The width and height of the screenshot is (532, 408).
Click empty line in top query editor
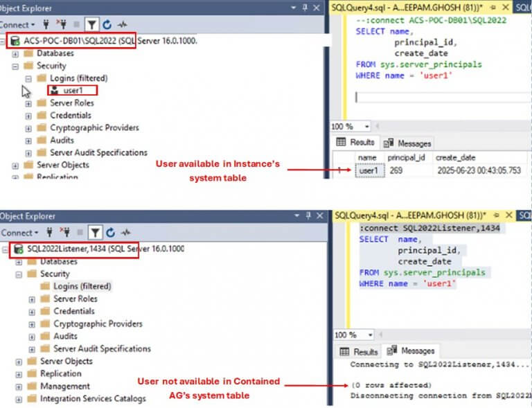coord(443,98)
